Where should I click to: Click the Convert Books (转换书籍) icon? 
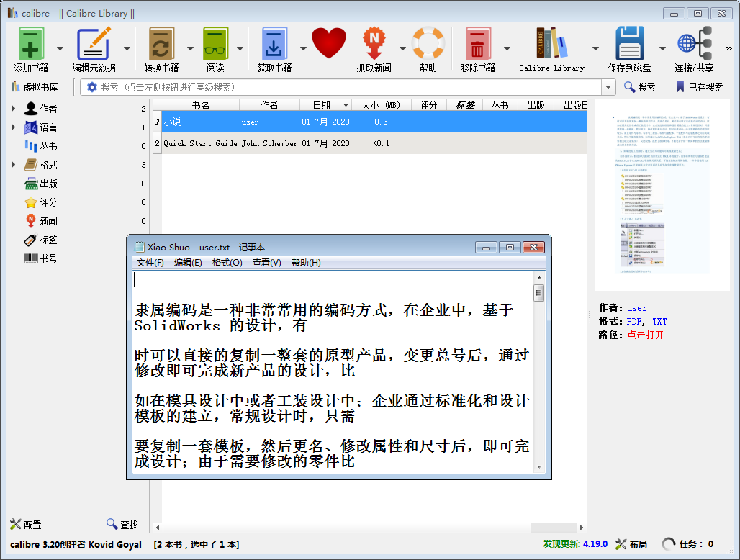pos(161,45)
